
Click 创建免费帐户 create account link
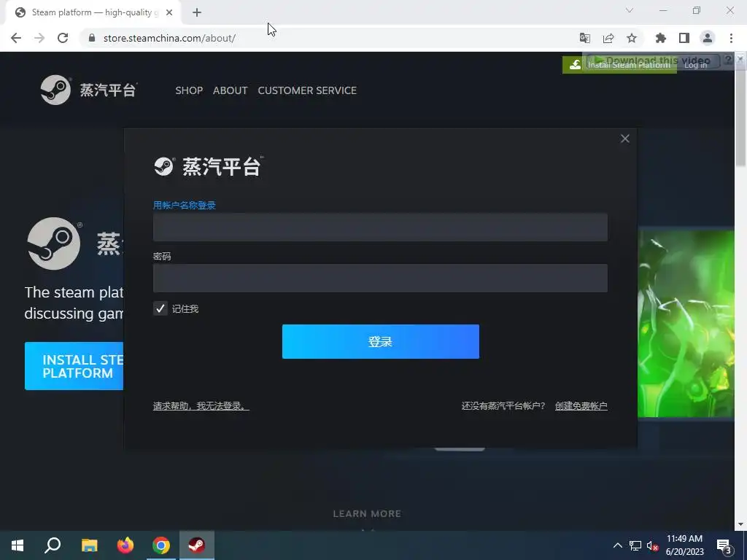(581, 405)
